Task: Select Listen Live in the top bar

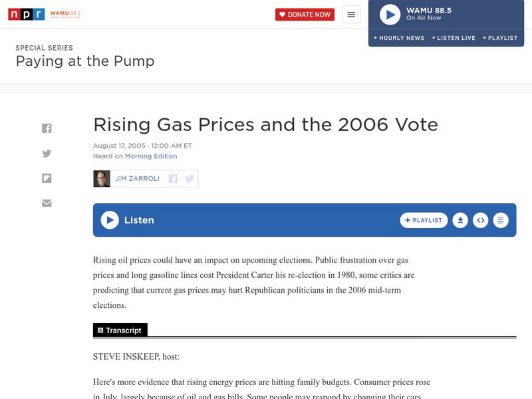Action: pos(456,38)
